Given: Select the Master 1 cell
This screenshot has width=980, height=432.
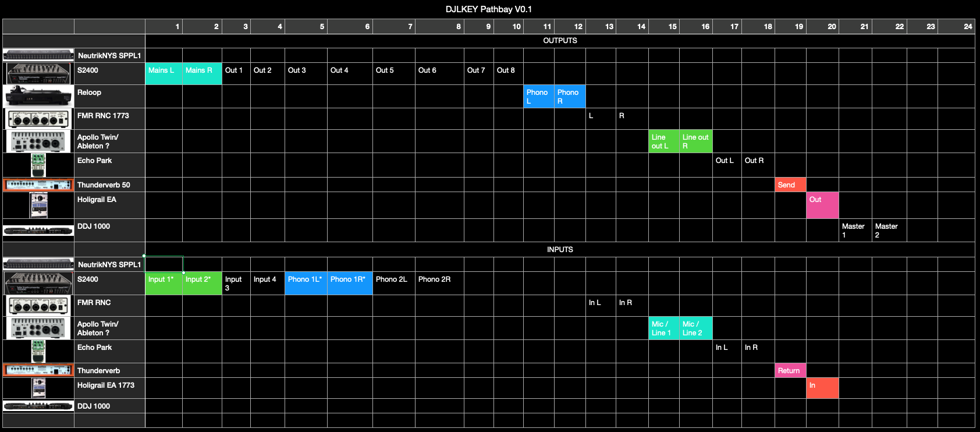Looking at the screenshot, I should [x=855, y=231].
